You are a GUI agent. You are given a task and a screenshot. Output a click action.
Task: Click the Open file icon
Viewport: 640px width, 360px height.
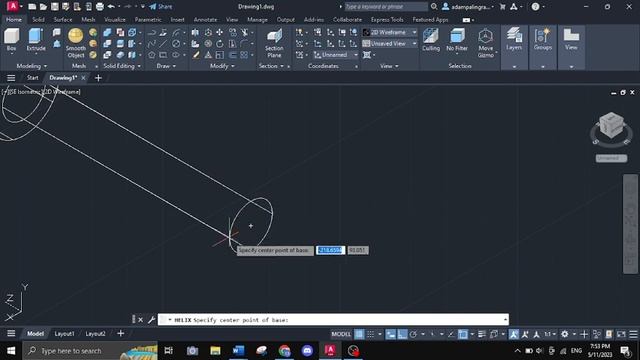43,7
